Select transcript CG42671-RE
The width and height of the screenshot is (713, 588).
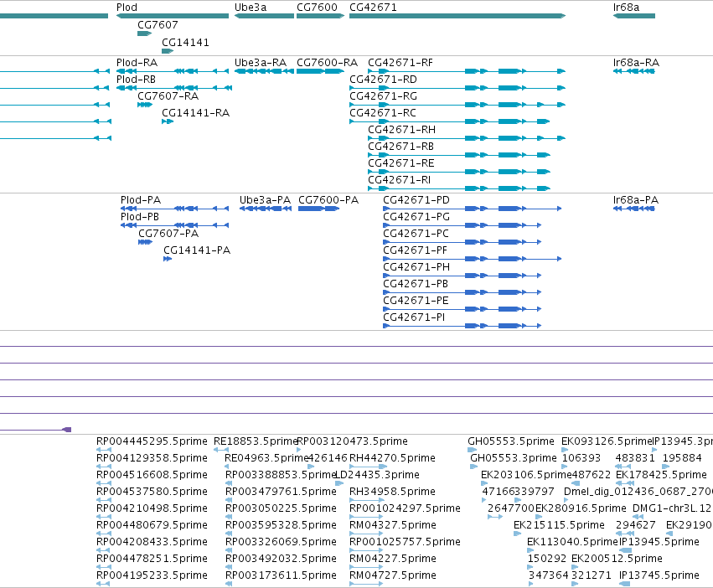tap(459, 172)
